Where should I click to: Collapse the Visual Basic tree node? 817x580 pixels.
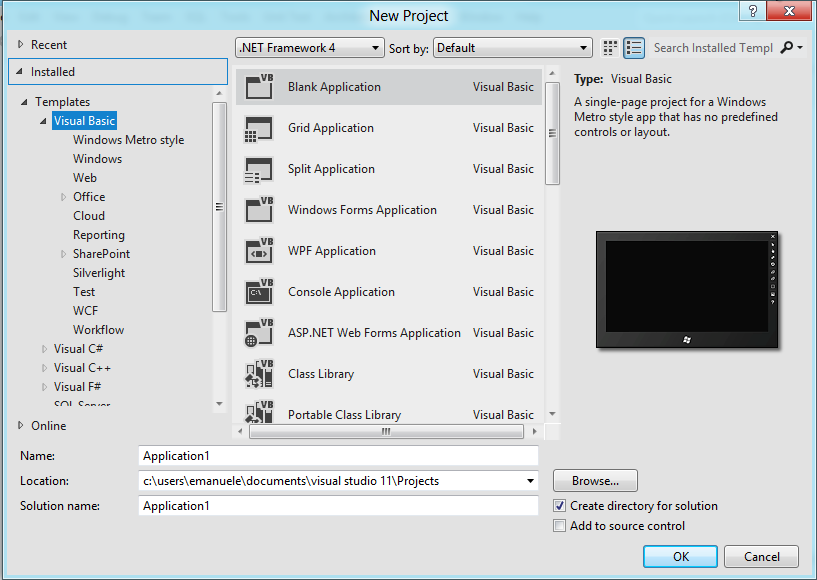(x=43, y=121)
